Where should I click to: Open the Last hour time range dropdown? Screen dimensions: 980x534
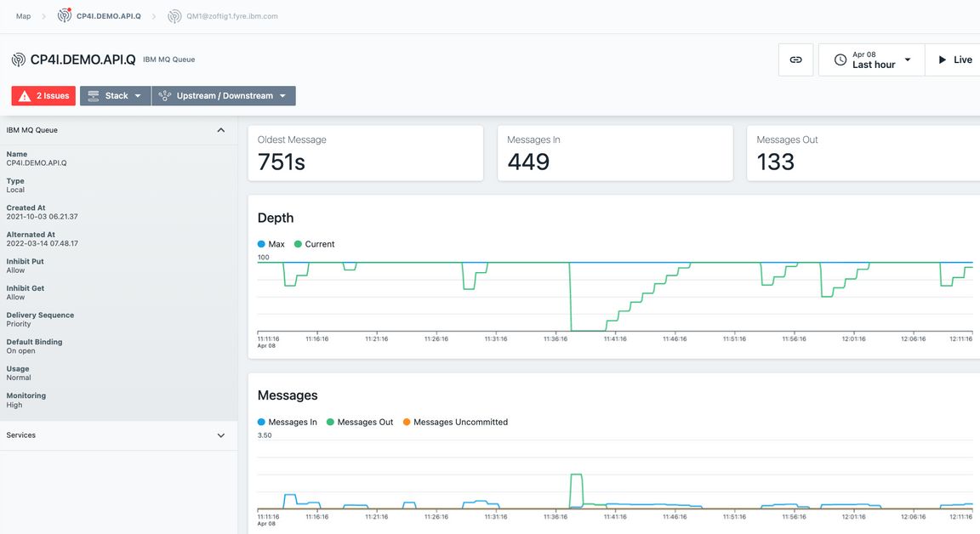(871, 60)
